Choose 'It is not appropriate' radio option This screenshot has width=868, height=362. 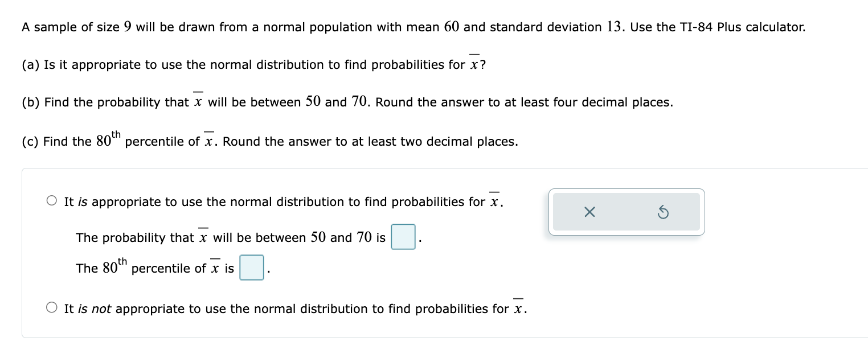[x=51, y=307]
